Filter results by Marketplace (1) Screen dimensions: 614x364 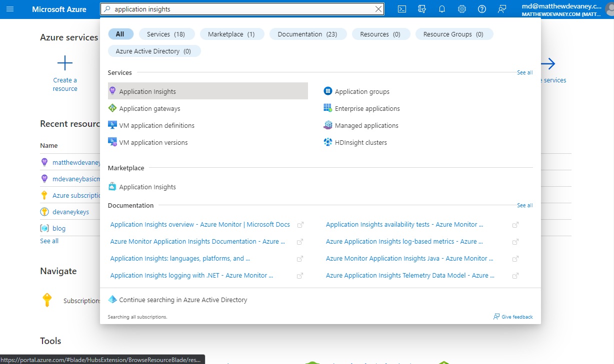click(231, 34)
